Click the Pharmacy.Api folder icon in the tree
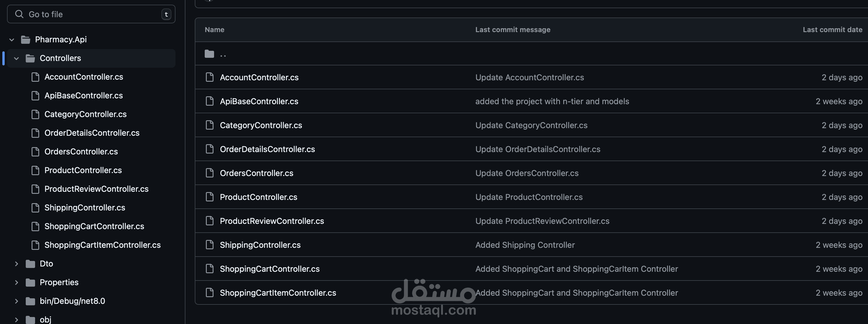The image size is (868, 324). [26, 40]
